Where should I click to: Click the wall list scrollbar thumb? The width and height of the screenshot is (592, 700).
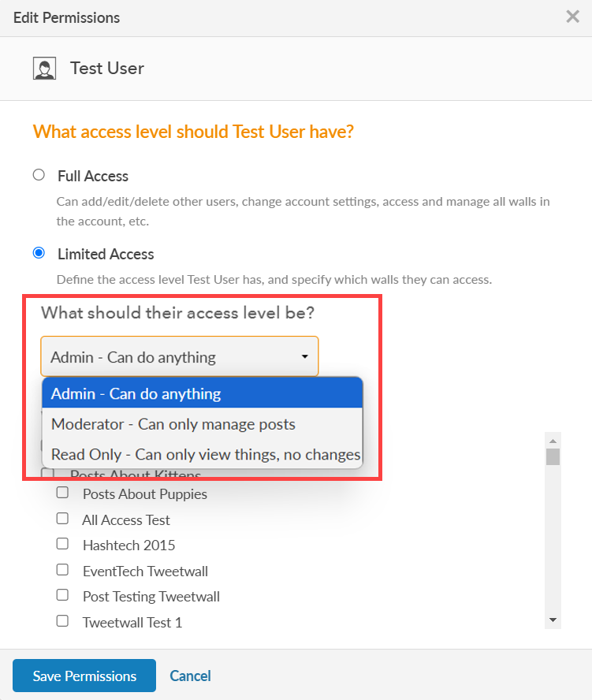[553, 456]
